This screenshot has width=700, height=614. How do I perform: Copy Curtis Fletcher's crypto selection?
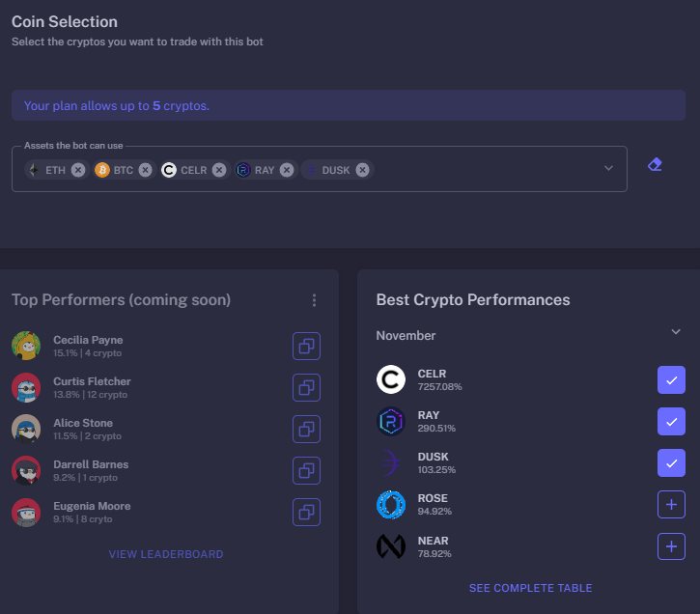click(306, 387)
